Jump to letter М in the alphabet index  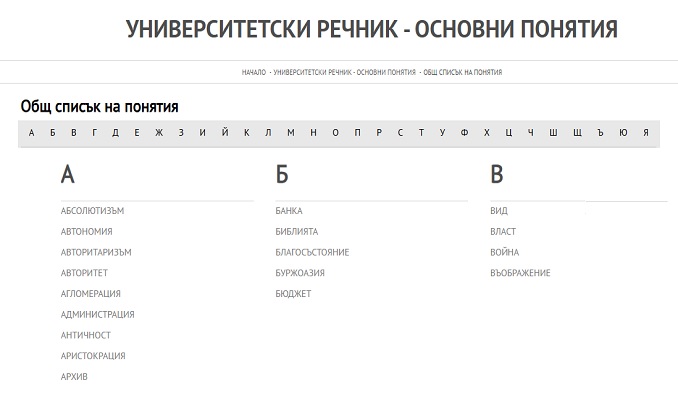point(290,133)
